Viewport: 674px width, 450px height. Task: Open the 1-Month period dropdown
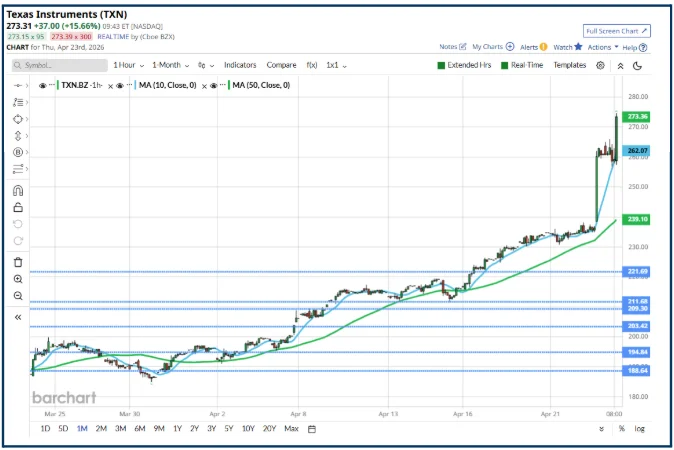[x=171, y=65]
